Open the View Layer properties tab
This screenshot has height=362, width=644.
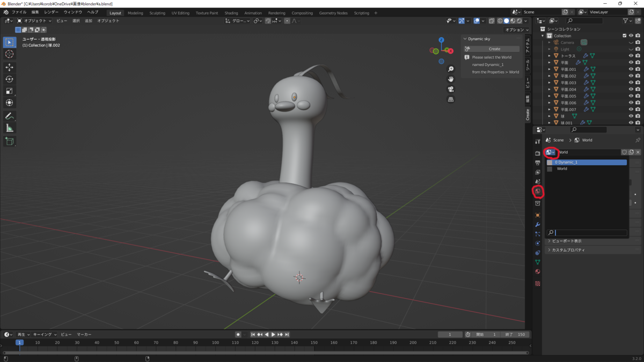point(537,172)
